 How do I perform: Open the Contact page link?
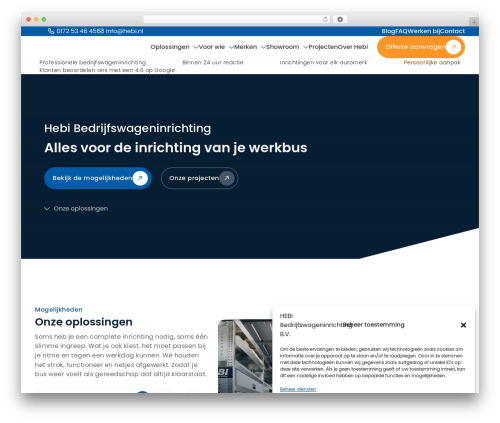click(x=452, y=31)
